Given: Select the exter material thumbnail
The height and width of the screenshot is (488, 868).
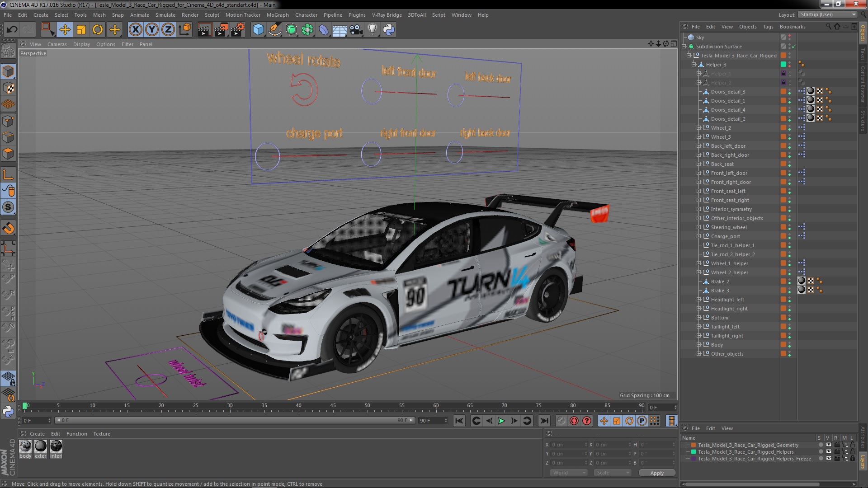Looking at the screenshot, I should coord(41,446).
